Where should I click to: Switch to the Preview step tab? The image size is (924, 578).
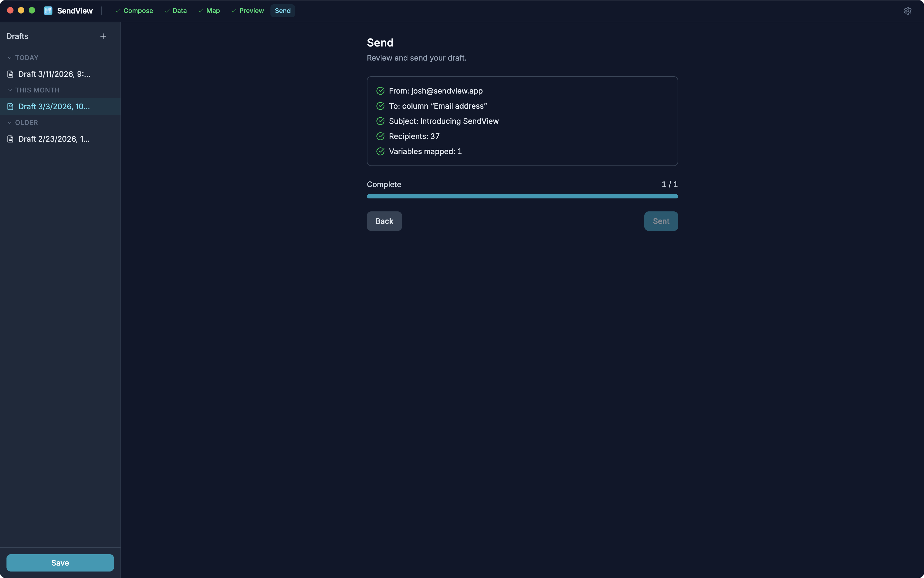click(x=247, y=11)
